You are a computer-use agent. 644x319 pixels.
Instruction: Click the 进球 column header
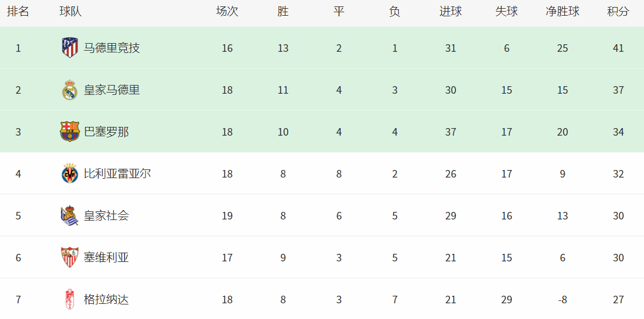click(450, 12)
